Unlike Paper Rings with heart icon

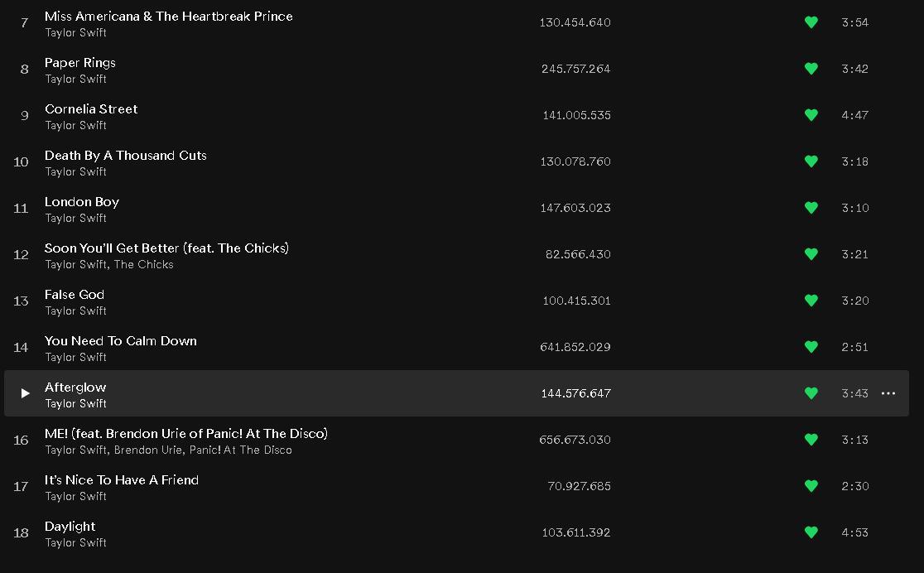coord(811,69)
